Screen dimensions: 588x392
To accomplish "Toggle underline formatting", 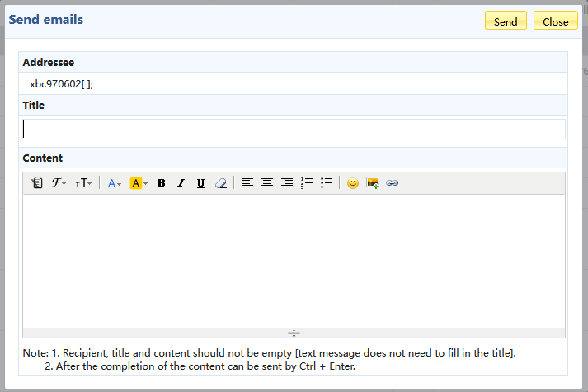I will click(201, 183).
